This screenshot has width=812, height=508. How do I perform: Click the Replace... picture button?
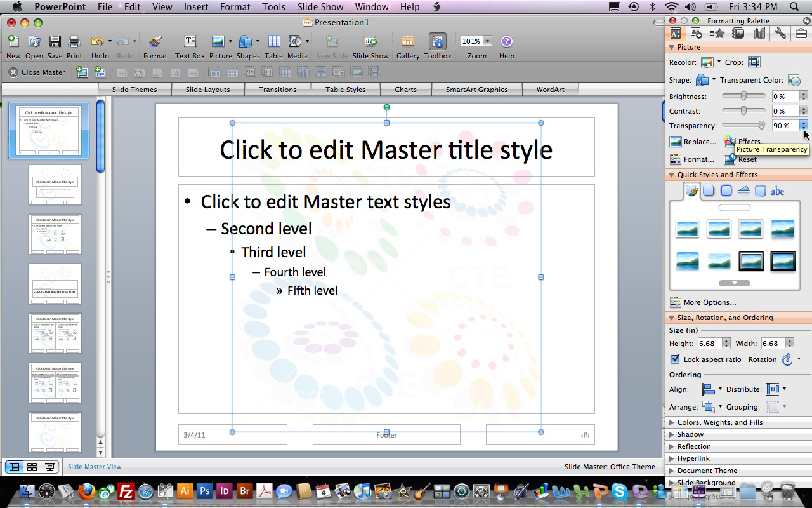(x=693, y=142)
